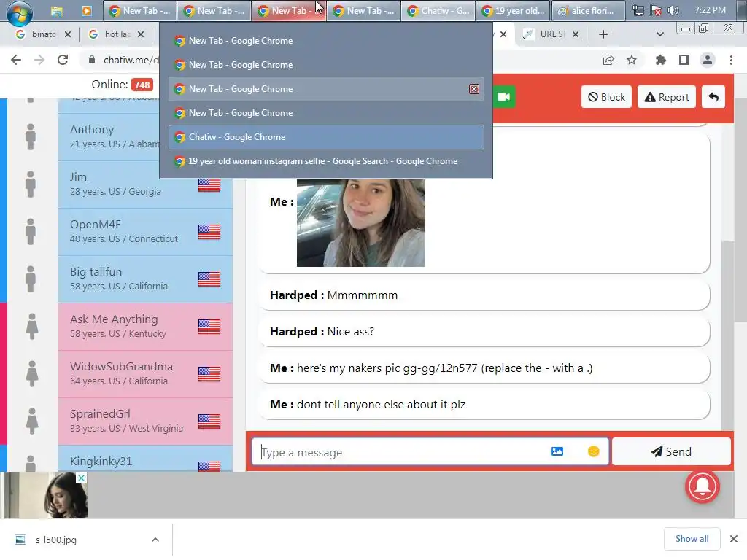747x560 pixels.
Task: Switch to the URL S browser tab
Action: 544,34
